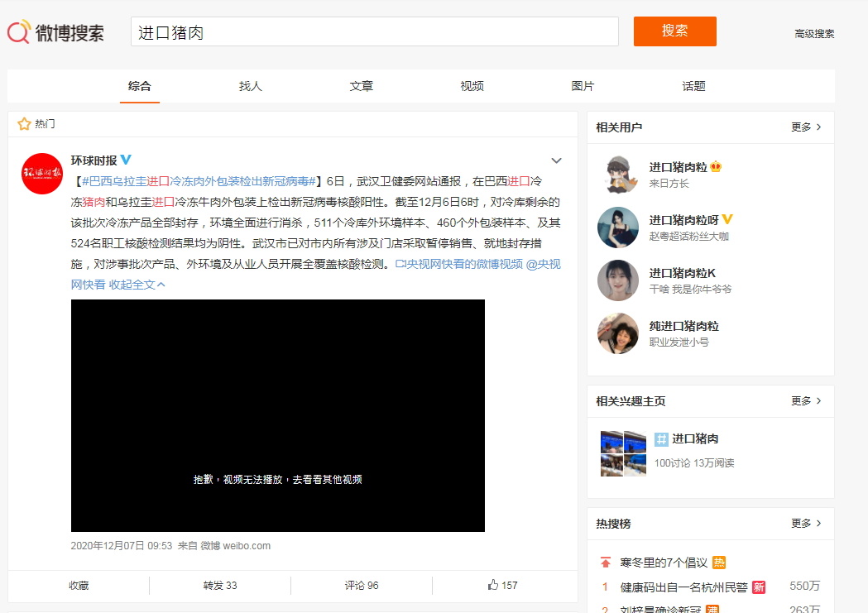
Task: Click 转发 33 repost button
Action: tap(220, 586)
